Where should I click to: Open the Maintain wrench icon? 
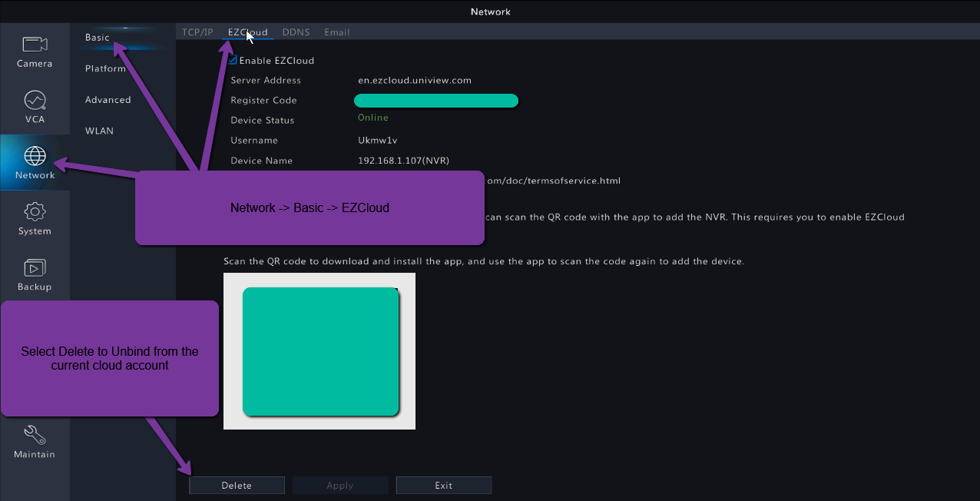(35, 436)
